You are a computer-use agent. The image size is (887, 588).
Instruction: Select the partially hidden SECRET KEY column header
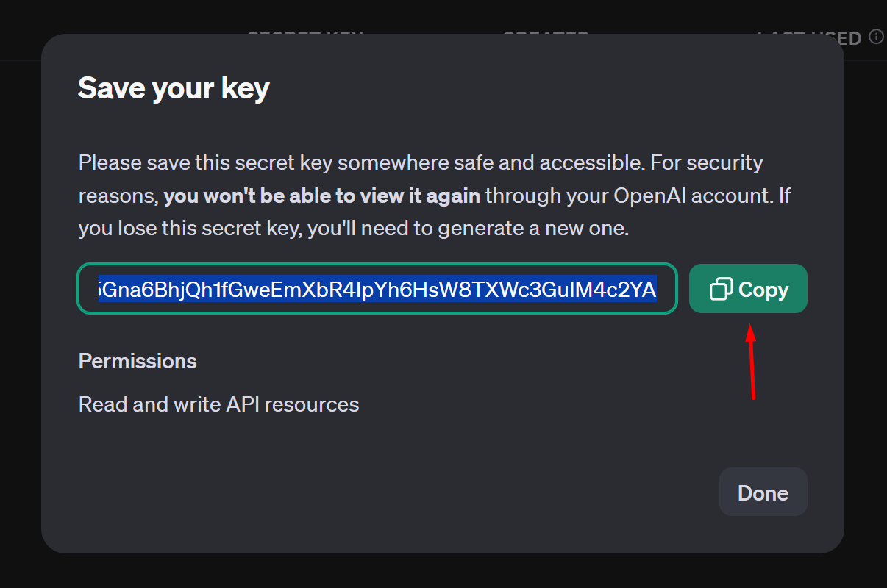[304, 33]
